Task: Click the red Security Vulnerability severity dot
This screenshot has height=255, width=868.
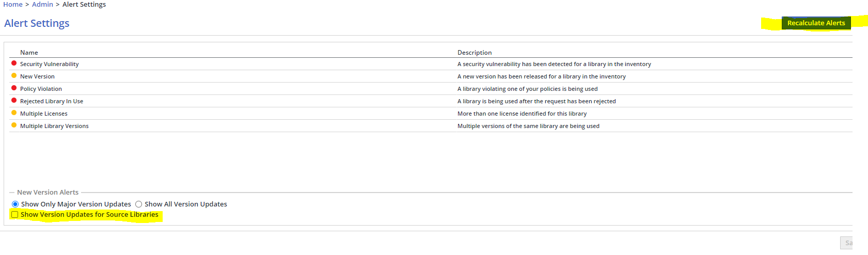Action: (x=14, y=63)
